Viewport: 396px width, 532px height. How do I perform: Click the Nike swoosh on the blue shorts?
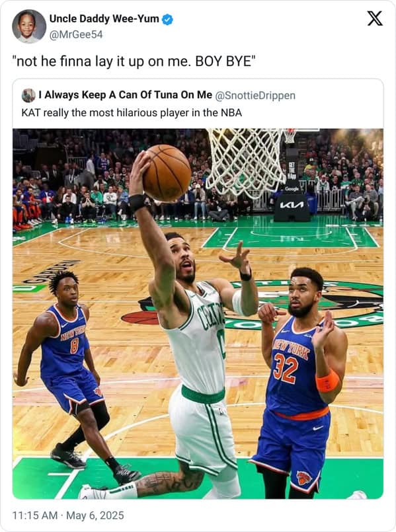coord(317,428)
